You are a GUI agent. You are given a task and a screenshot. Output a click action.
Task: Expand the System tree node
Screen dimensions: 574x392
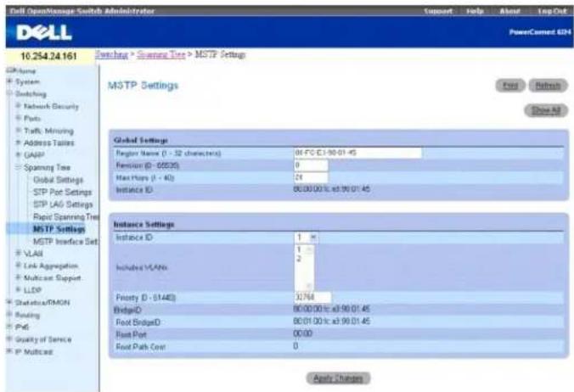[10, 81]
